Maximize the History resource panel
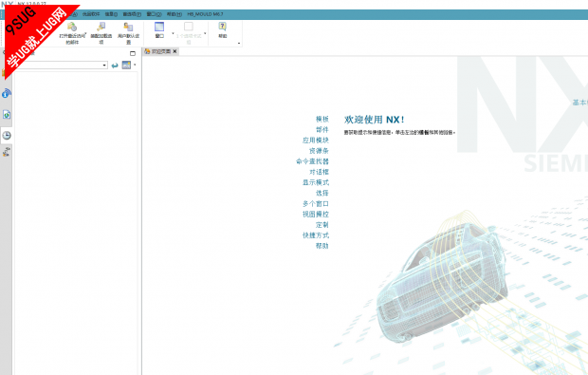The image size is (588, 375). [x=133, y=53]
